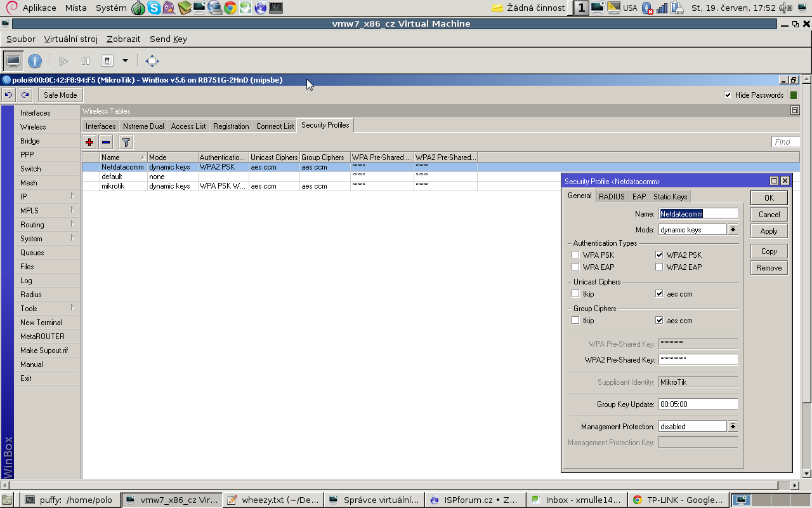
Task: Check tkip under Group Ciphers
Action: [x=575, y=321]
